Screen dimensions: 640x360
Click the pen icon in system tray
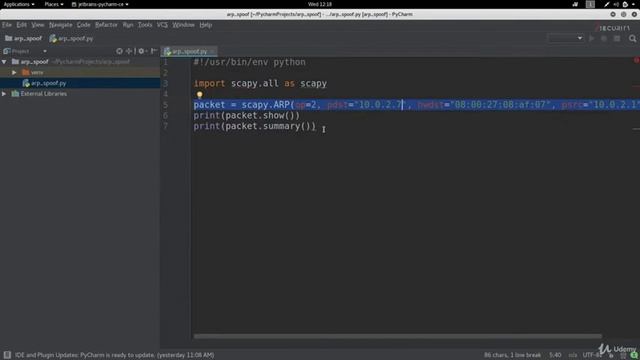607,4
